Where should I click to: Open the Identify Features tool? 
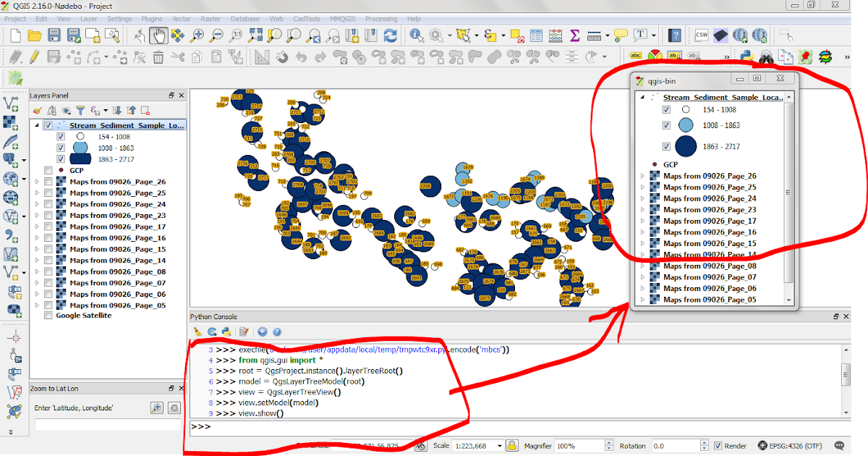pos(416,35)
